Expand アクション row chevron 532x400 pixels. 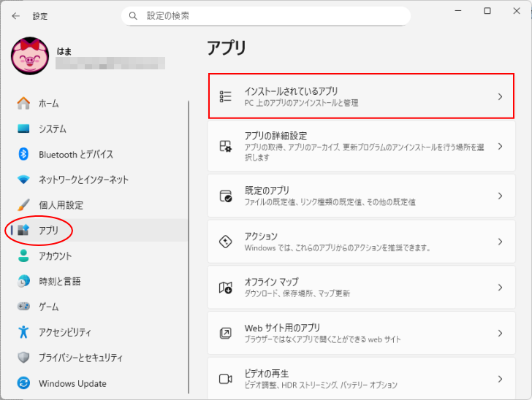point(500,242)
